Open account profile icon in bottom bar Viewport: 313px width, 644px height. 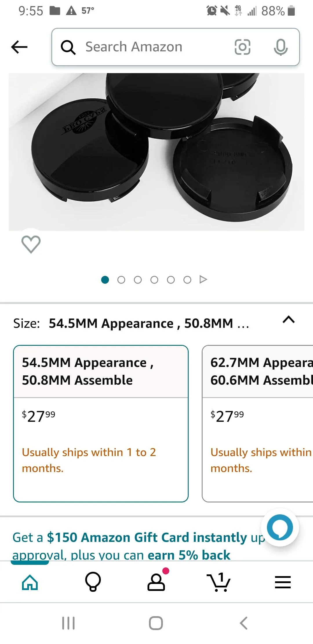pos(156,582)
